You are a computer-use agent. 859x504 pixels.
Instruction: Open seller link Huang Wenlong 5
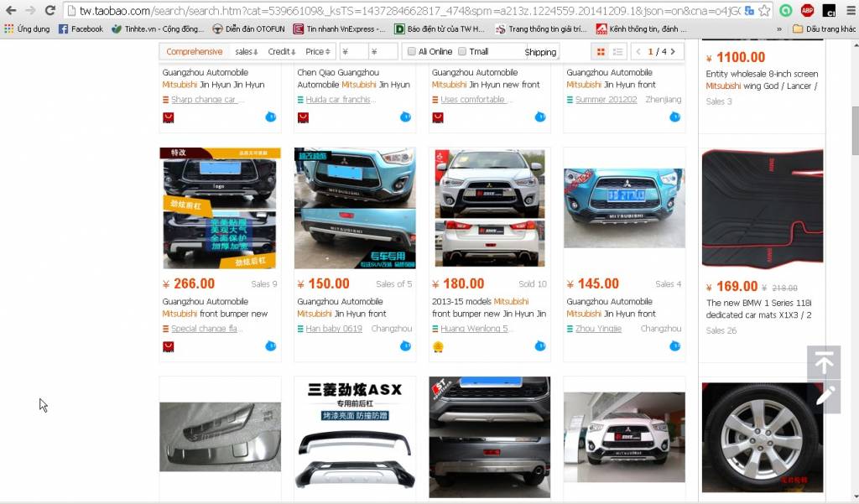click(475, 329)
